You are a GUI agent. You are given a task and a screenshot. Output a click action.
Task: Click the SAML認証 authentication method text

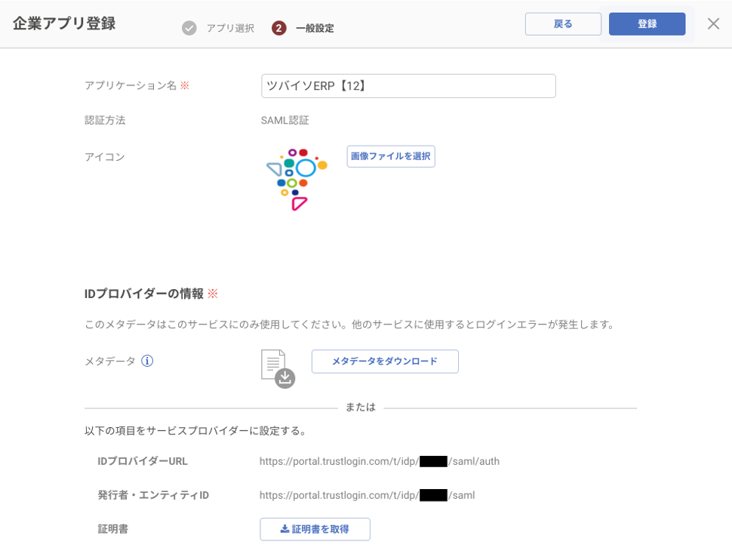[x=285, y=121]
